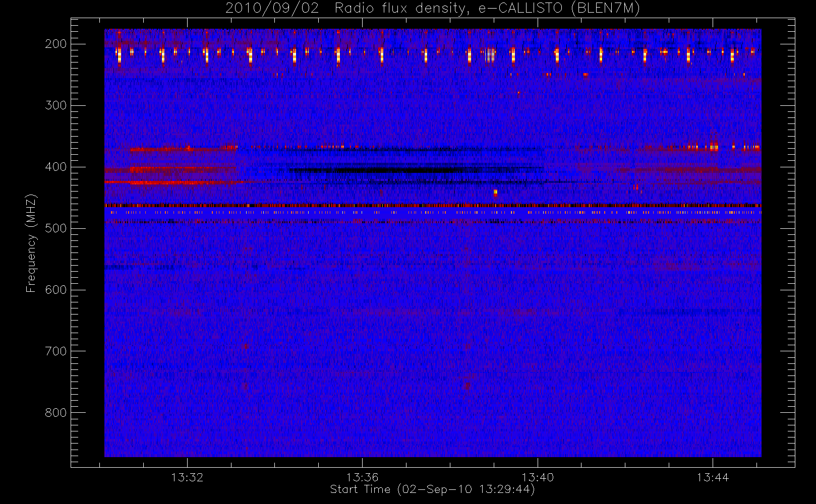
Task: Click the 600 frequency tick label
Action: [x=55, y=290]
